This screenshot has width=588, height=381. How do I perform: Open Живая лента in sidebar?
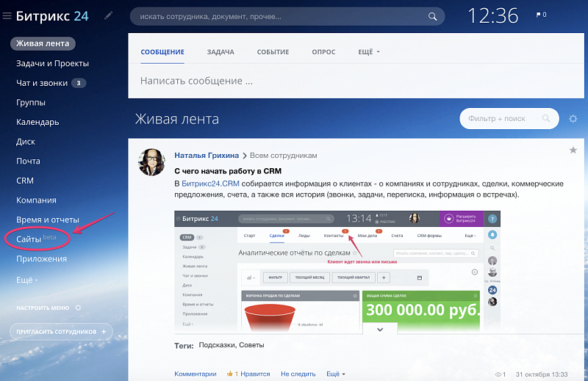coord(43,43)
